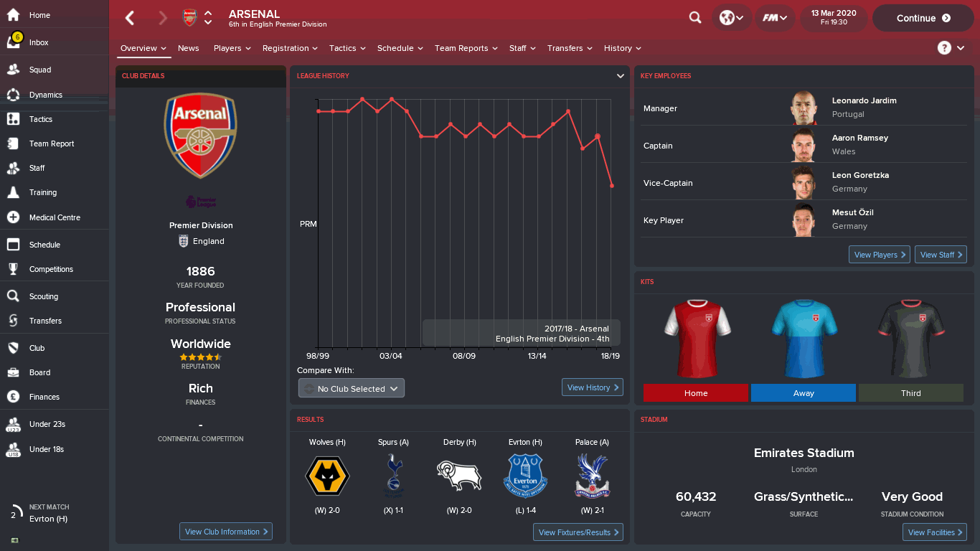Click the Home kit shirt thumbnail
The image size is (980, 551).
point(697,338)
